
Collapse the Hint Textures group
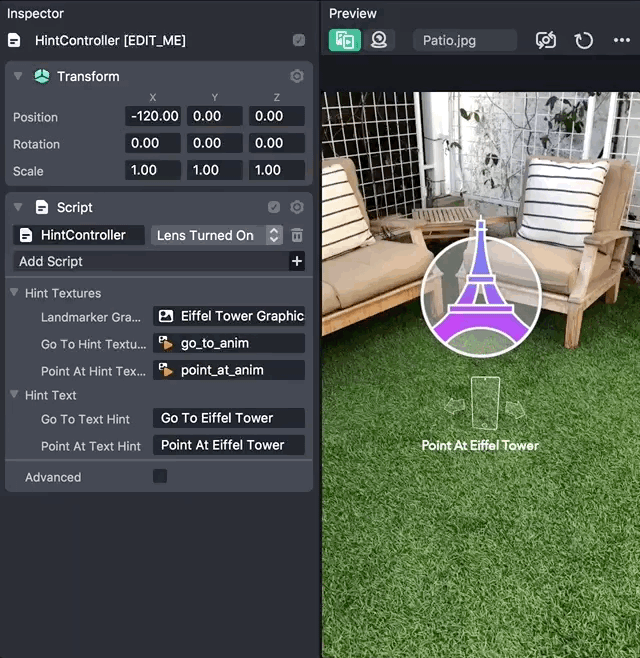[x=14, y=292]
